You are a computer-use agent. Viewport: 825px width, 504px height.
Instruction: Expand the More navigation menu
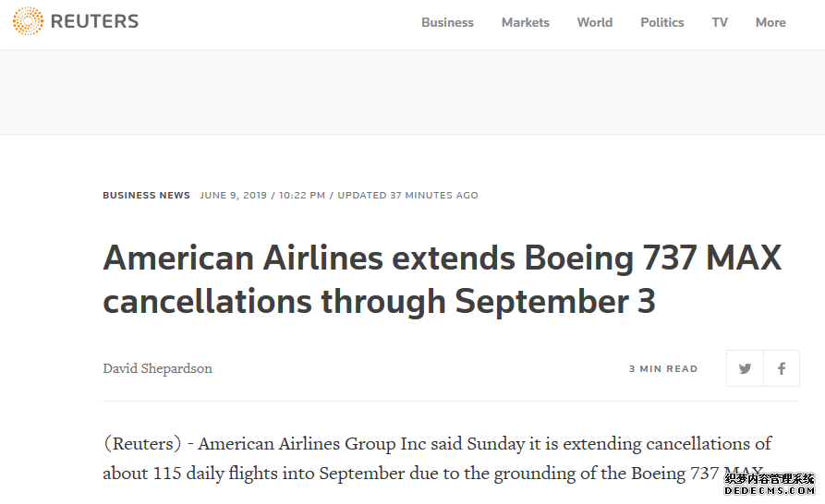770,22
